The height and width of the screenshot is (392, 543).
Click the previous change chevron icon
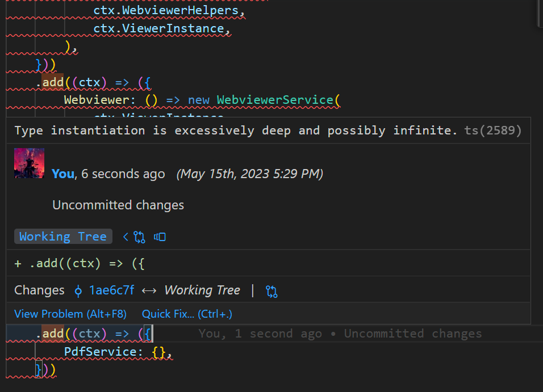pos(126,237)
